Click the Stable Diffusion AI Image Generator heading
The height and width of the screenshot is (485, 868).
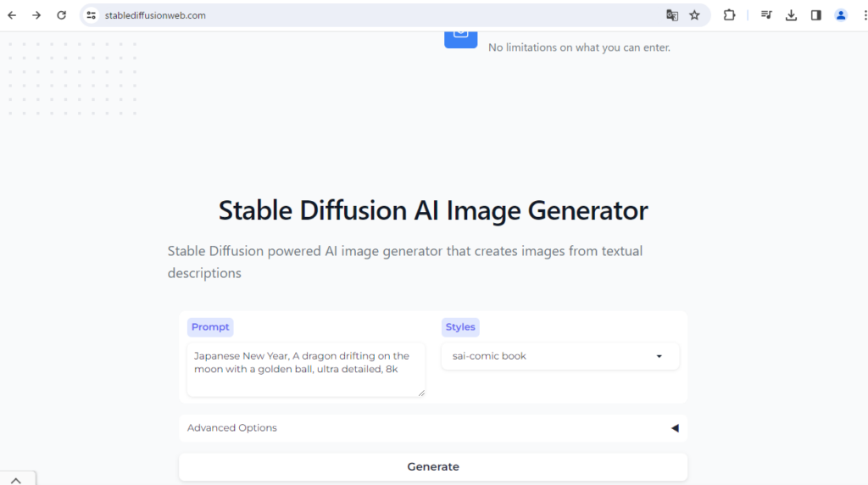click(433, 210)
